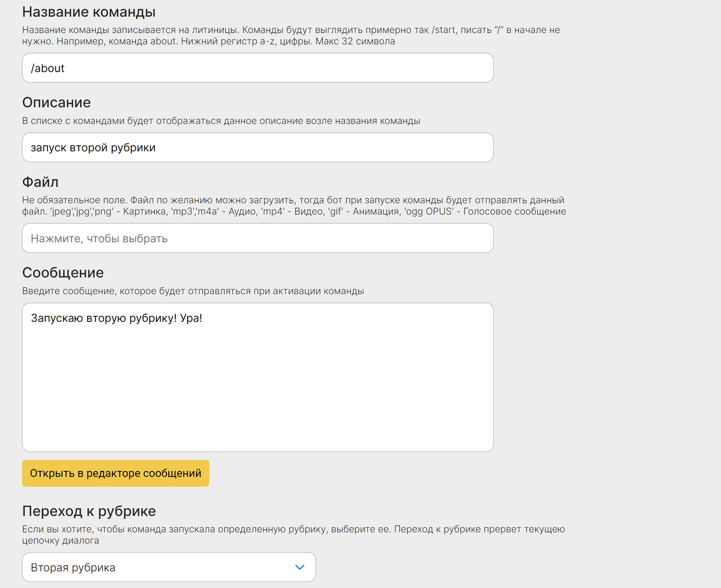Focus the description field 'запуск второй рубрики'
This screenshot has height=588, width=721.
tap(258, 147)
